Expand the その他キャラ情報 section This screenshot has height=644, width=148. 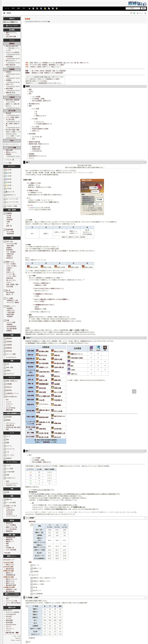tap(5, 206)
